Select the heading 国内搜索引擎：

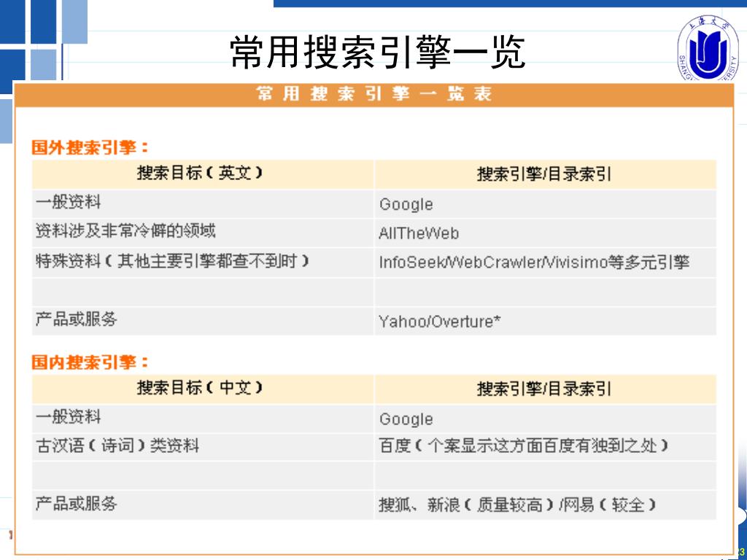click(90, 362)
